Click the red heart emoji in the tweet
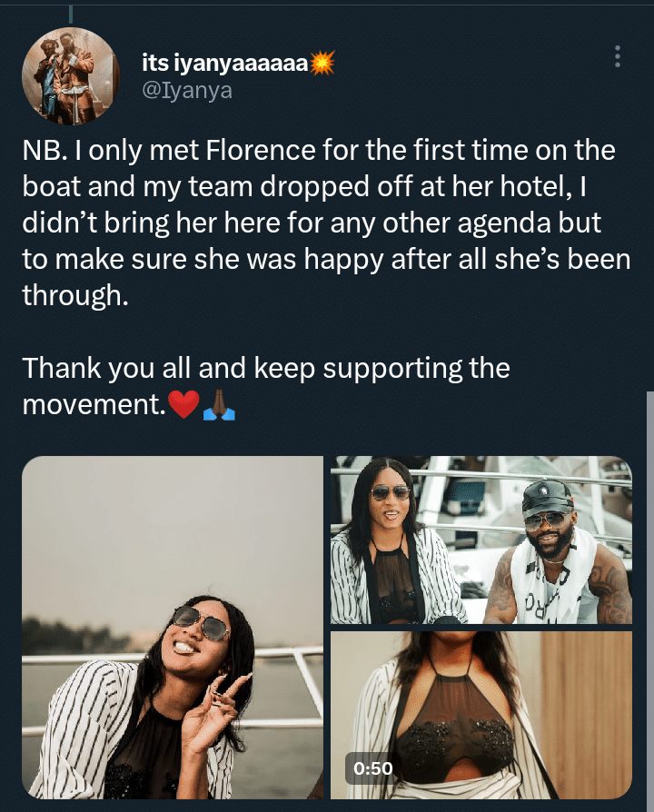The height and width of the screenshot is (812, 654). [183, 406]
